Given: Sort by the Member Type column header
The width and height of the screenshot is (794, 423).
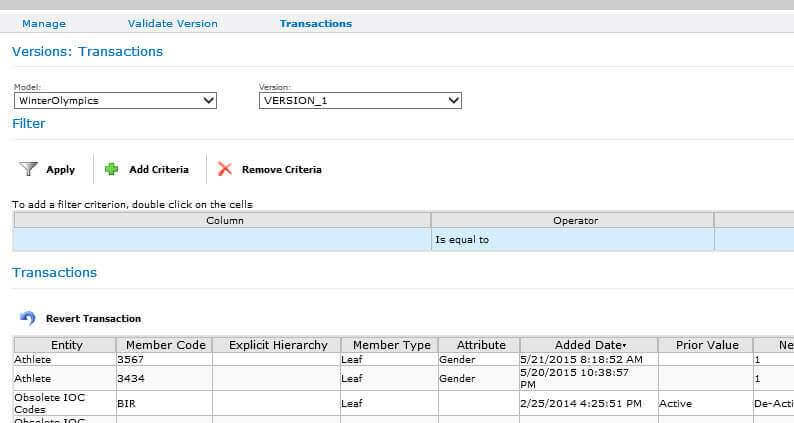Looking at the screenshot, I should 390,345.
